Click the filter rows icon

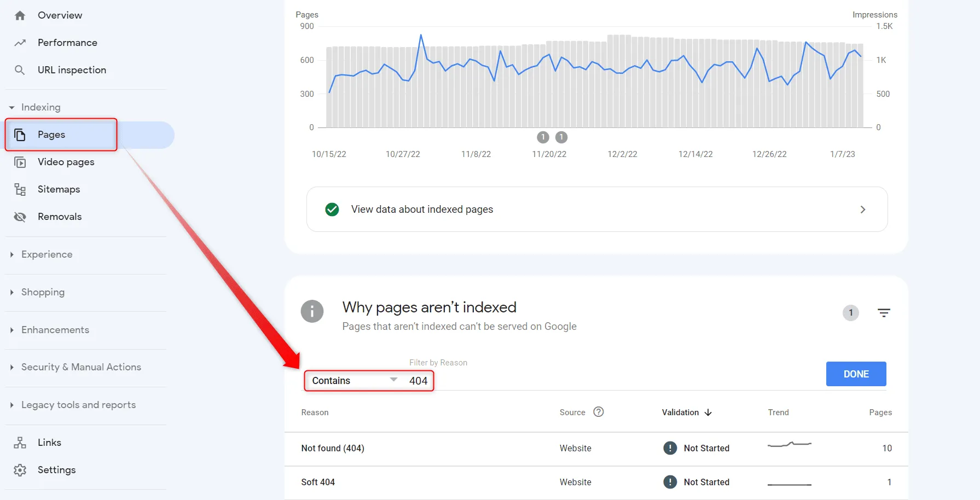(884, 313)
